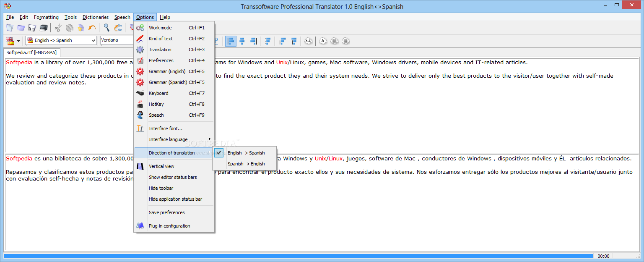Viewport: 644px width, 262px height.
Task: Open the Speech menu in menu bar
Action: point(122,17)
